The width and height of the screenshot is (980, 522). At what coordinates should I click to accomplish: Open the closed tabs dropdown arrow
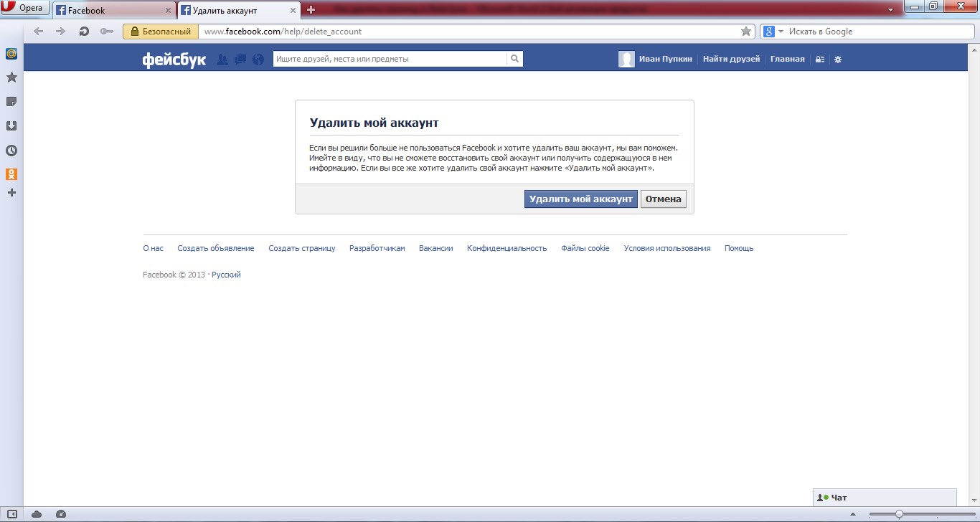pyautogui.click(x=890, y=10)
